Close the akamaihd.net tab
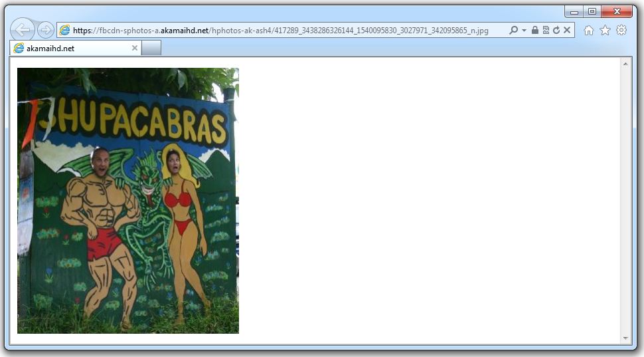 click(135, 48)
